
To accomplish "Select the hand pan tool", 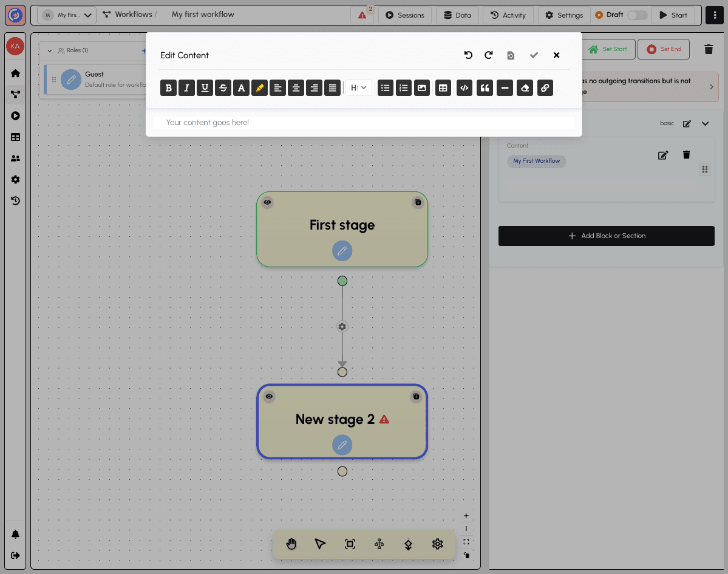I will 291,544.
